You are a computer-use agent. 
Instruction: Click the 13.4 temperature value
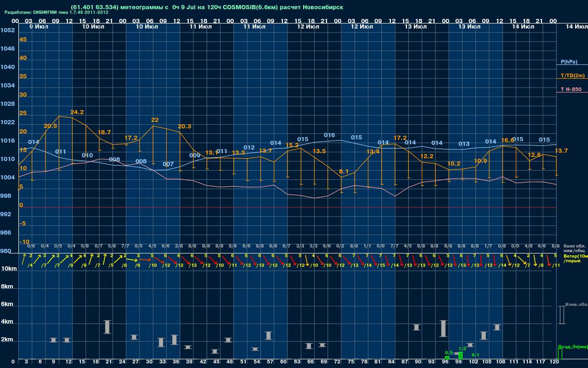(x=373, y=152)
